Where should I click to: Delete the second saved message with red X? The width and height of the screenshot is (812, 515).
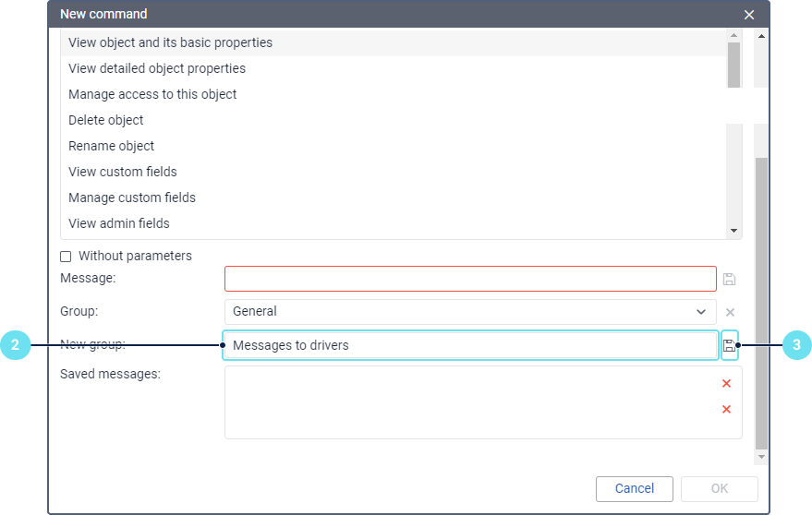(726, 410)
